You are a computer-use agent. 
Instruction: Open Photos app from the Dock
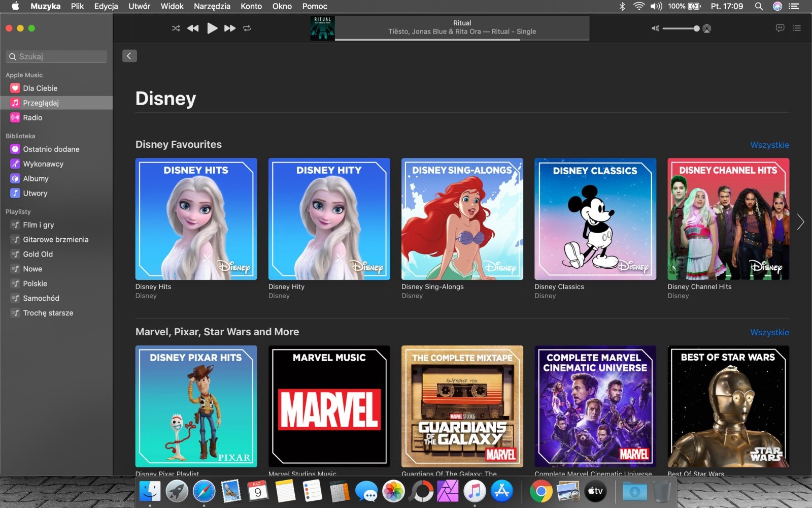tap(393, 491)
